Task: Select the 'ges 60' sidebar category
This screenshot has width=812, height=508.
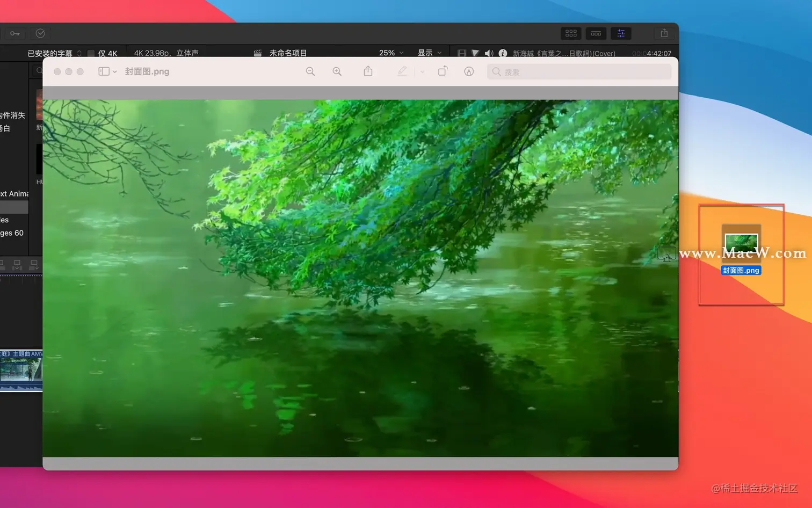Action: 12,233
